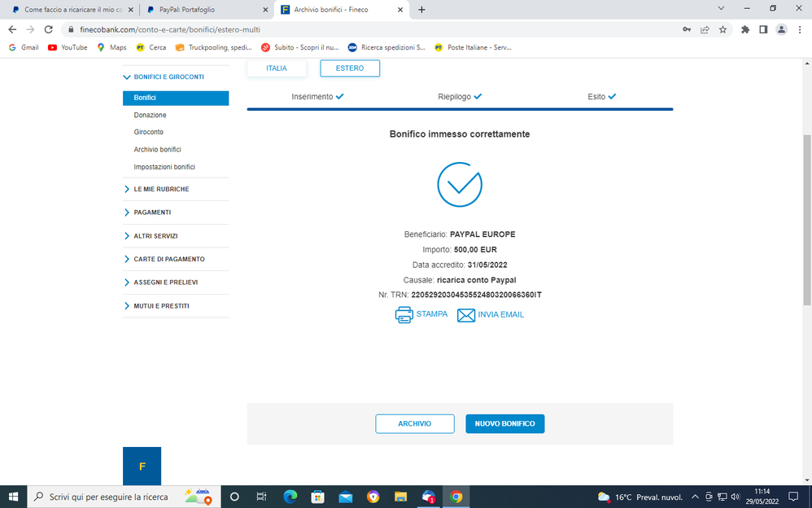
Task: Switch to the ITALIA transfer tab
Action: pos(277,68)
